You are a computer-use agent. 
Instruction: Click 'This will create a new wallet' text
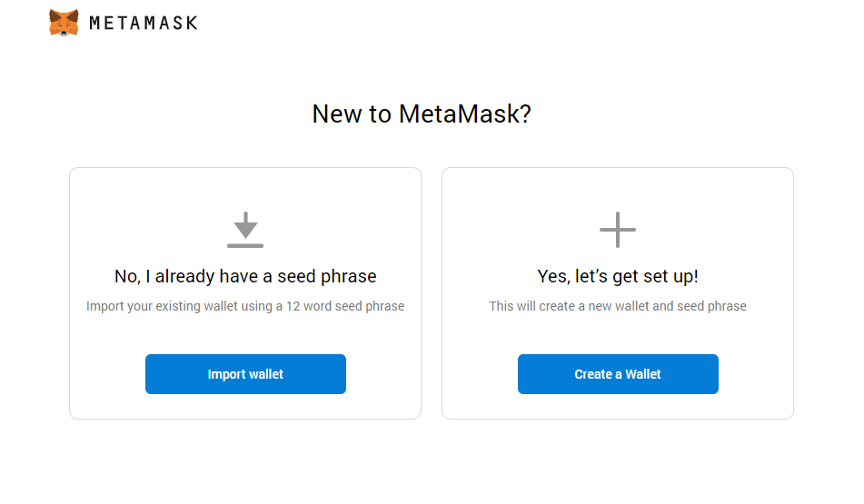click(x=570, y=306)
